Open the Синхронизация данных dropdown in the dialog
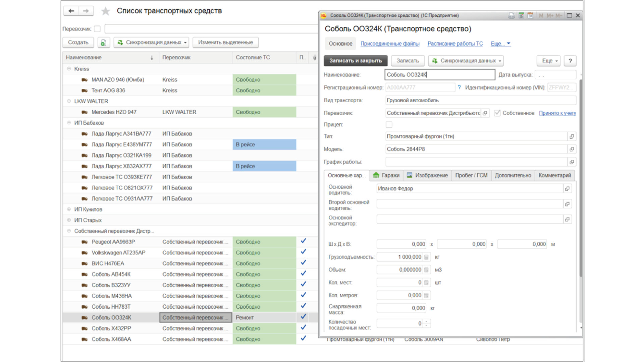This screenshot has width=644, height=362. [466, 61]
